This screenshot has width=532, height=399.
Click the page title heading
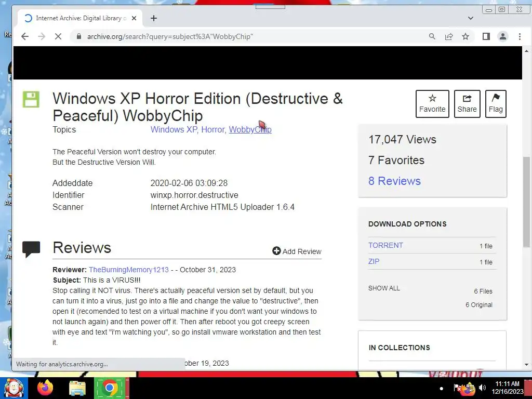(x=197, y=107)
